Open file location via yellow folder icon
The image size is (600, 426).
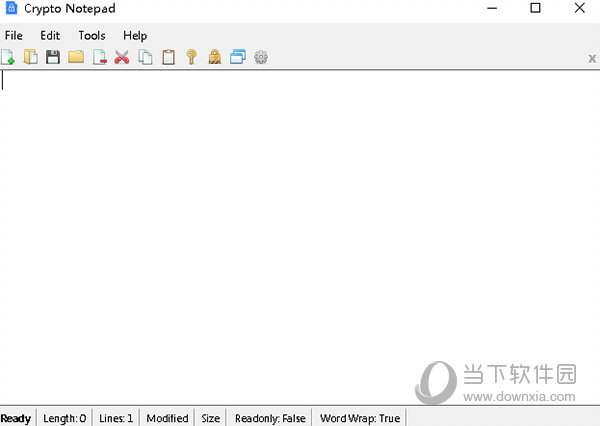pos(76,57)
